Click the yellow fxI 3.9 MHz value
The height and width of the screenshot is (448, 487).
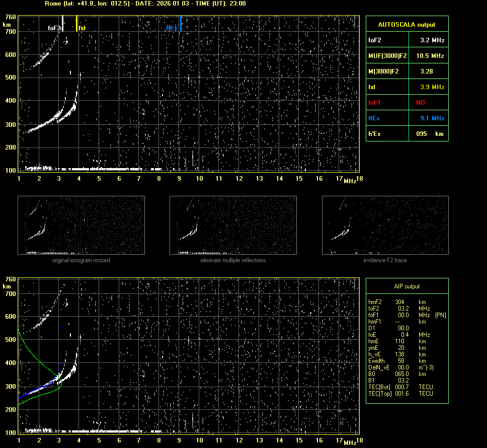[432, 87]
